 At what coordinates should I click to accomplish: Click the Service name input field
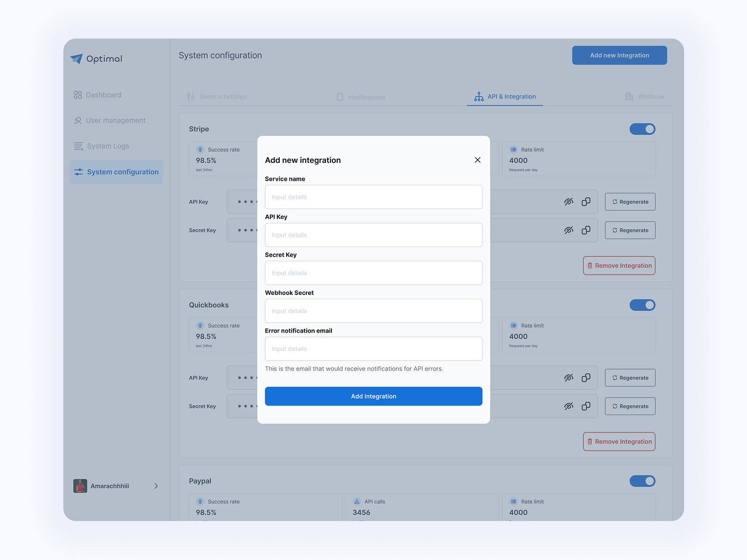[373, 197]
